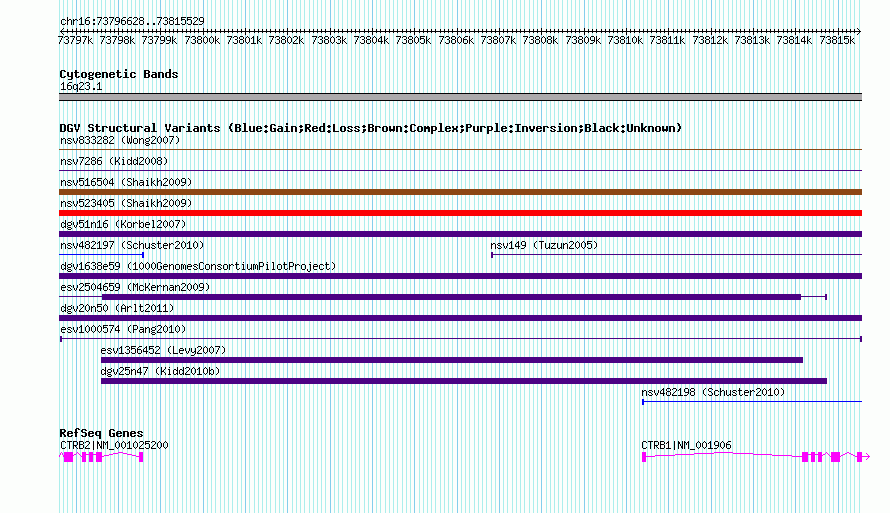
Task: Click the nsv833282 (Wong2007) variant label
Action: tap(120, 140)
